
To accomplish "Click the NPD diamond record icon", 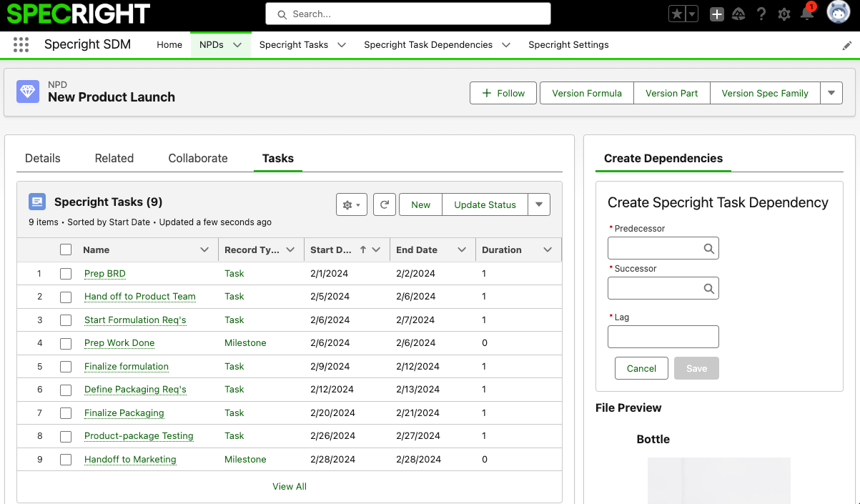I will (28, 91).
